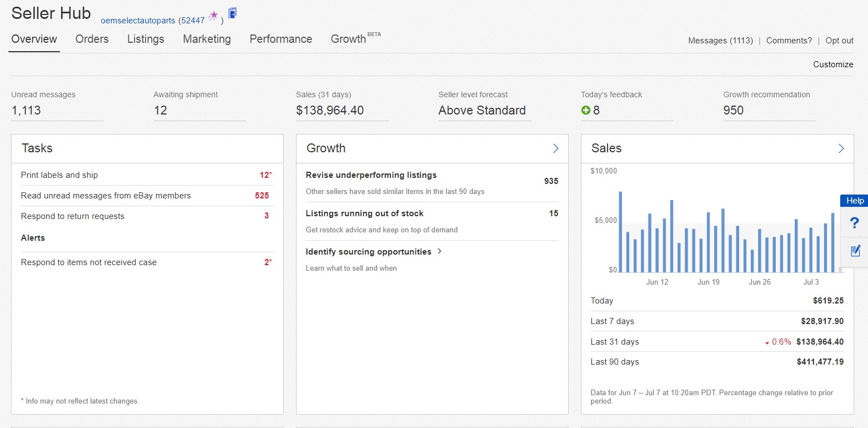Click the oemselectautoparts seller name link
868x428 pixels.
138,21
